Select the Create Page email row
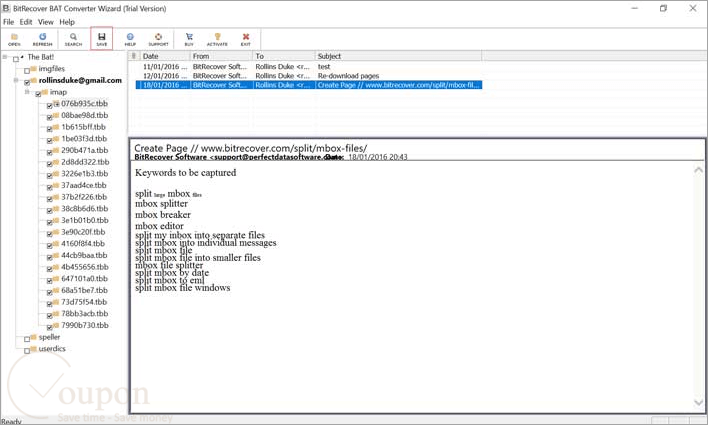708x425 pixels. point(309,85)
